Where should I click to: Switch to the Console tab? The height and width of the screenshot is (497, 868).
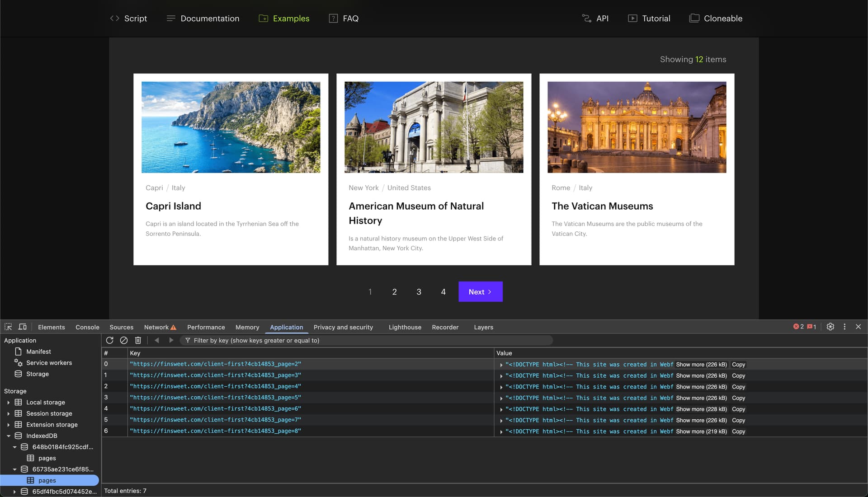(x=87, y=327)
